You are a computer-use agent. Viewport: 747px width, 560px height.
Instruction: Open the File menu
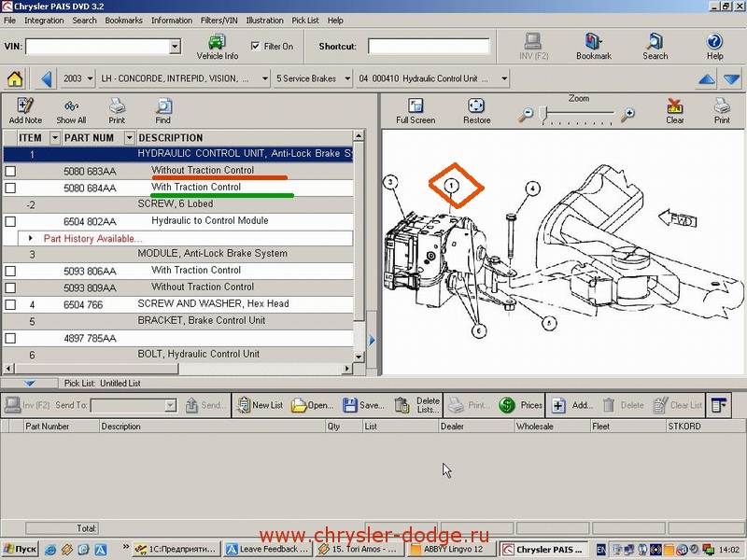(9, 21)
